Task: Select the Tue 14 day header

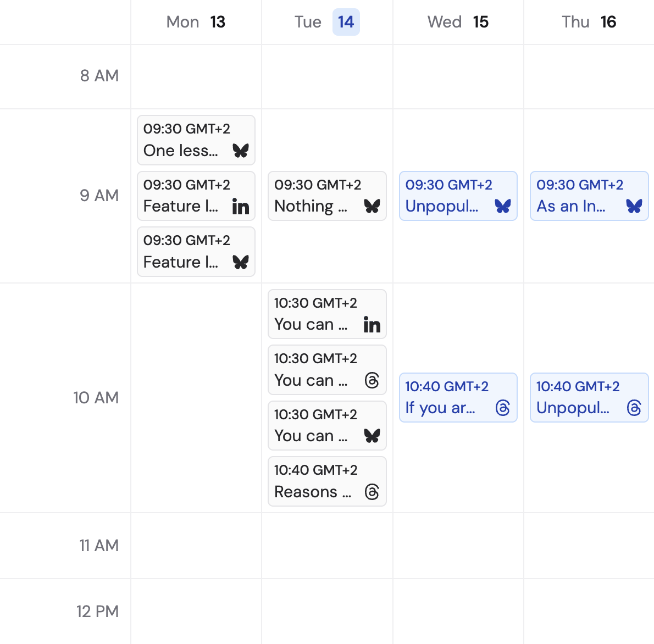Action: [x=327, y=22]
